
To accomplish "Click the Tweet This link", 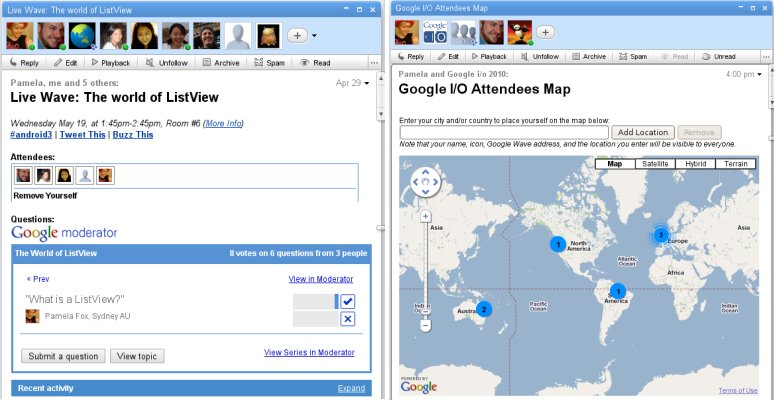I will pyautogui.click(x=82, y=134).
